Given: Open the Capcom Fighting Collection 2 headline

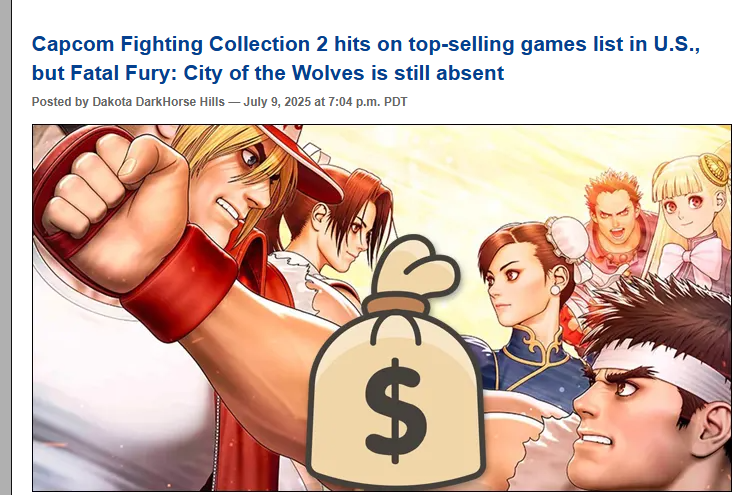Looking at the screenshot, I should point(365,58).
